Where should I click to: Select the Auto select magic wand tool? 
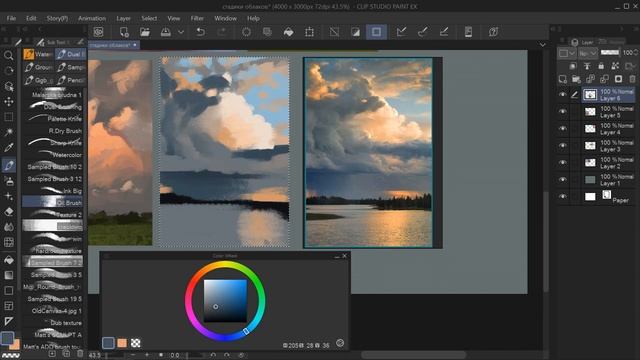pyautogui.click(x=8, y=132)
